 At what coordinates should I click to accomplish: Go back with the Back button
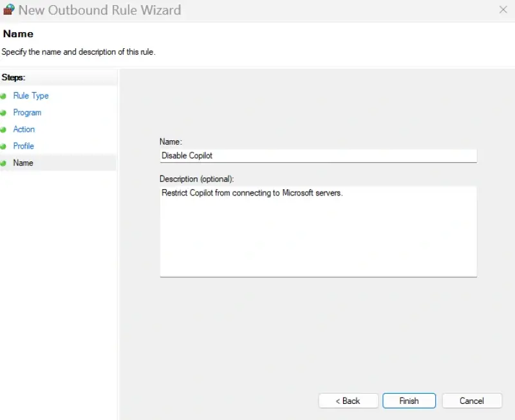pos(348,400)
